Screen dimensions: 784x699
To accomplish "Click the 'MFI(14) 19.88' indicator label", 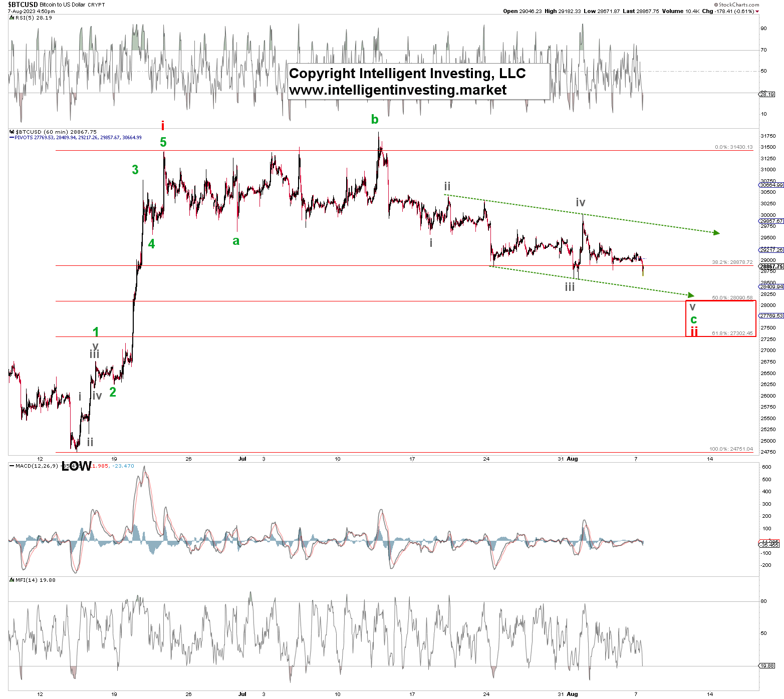I will click(x=36, y=580).
